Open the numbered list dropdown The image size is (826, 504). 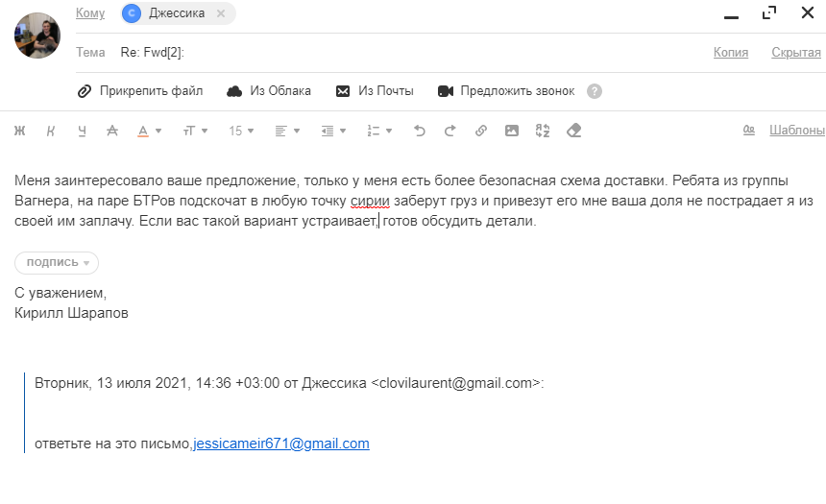click(379, 131)
